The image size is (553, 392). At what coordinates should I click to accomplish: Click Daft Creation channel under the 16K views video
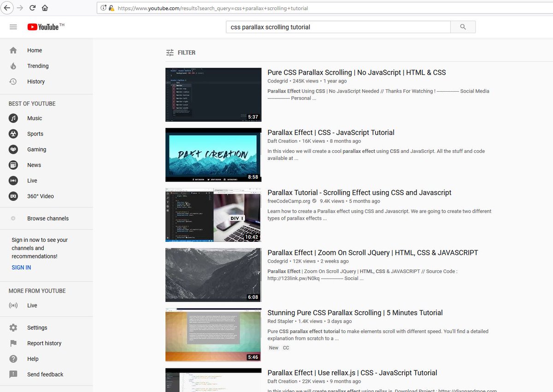tap(282, 141)
